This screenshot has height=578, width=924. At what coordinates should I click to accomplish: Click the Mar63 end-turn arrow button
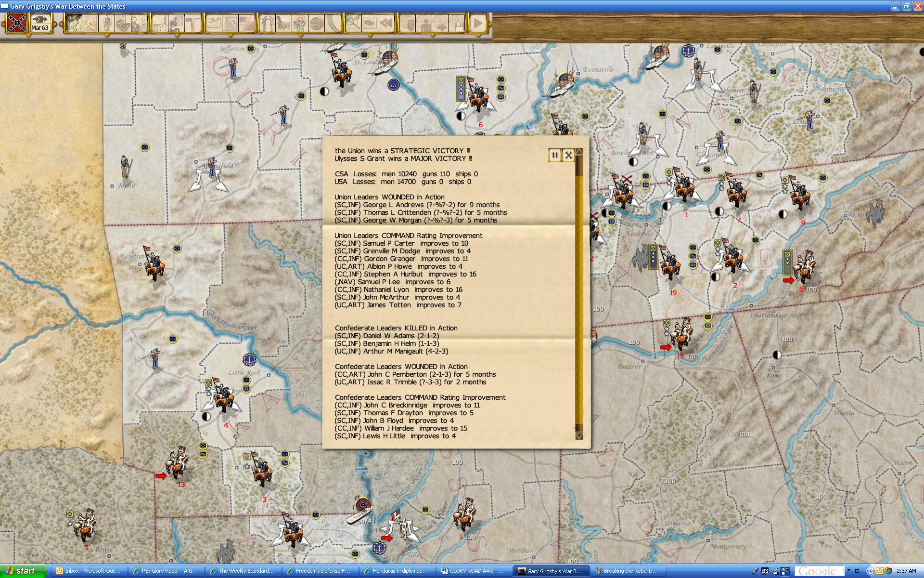pyautogui.click(x=40, y=23)
